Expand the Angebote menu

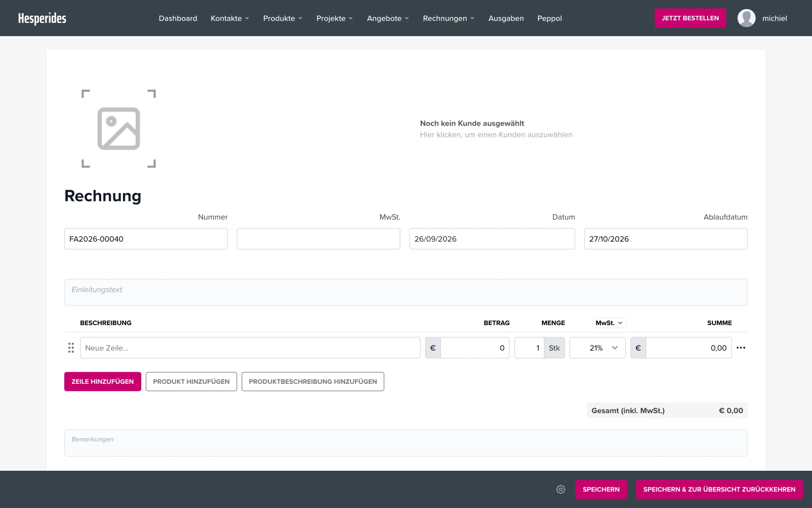coord(388,18)
